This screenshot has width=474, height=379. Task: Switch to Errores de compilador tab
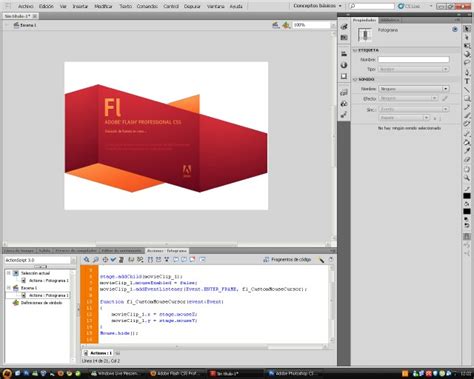pos(76,250)
